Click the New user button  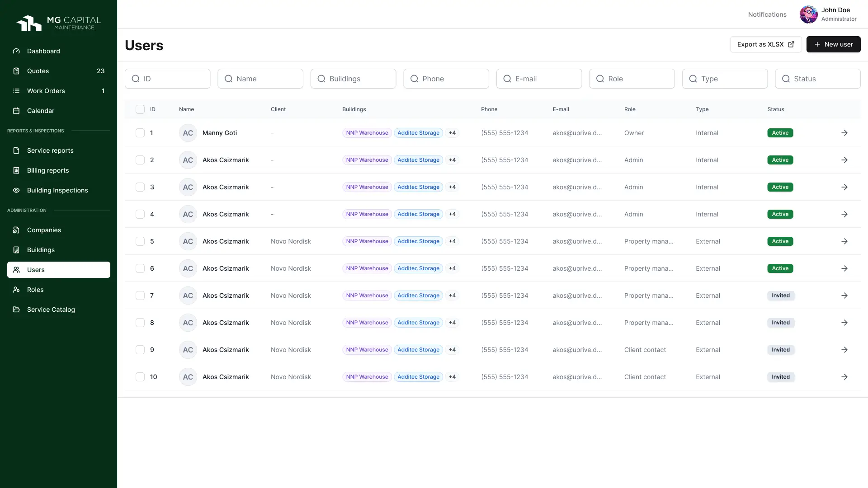pyautogui.click(x=833, y=44)
